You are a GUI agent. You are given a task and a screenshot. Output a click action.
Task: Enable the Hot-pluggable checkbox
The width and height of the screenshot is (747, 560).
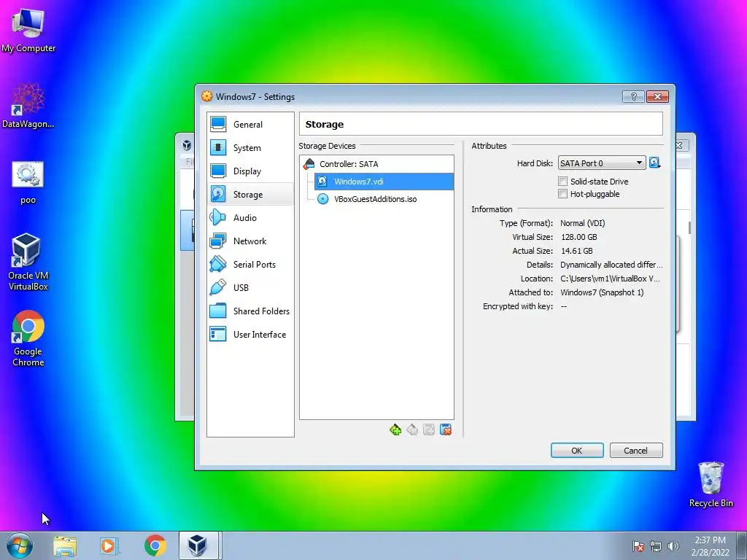point(562,194)
